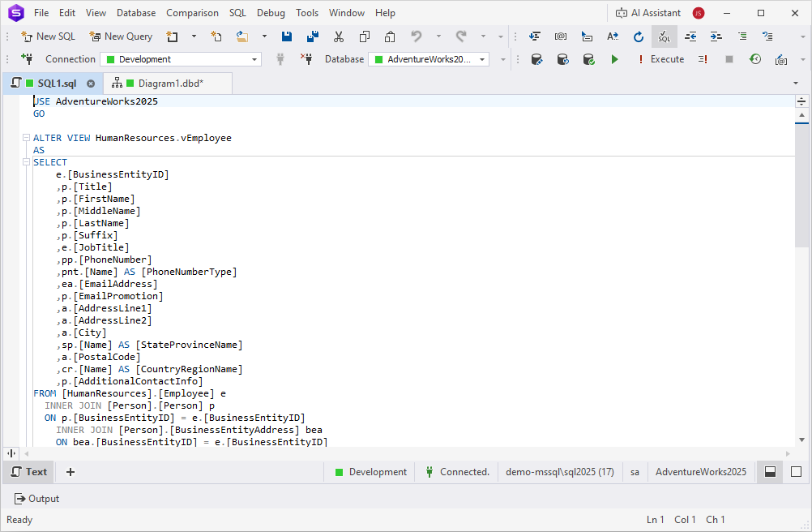Click the new document icon next to New Query
Image resolution: width=812 pixels, height=532 pixels.
(x=172, y=36)
